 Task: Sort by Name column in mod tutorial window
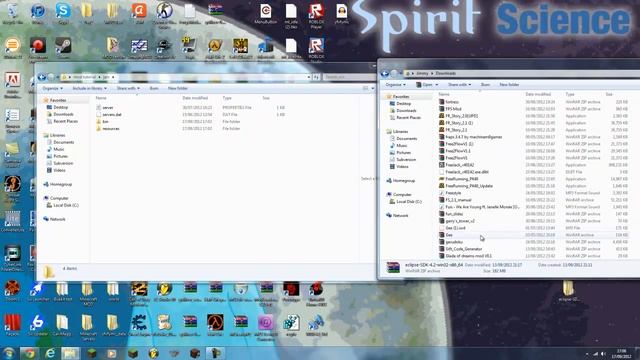(101, 98)
